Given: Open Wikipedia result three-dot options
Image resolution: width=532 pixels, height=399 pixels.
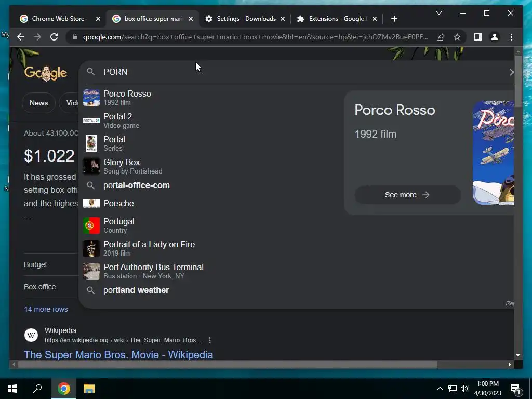Looking at the screenshot, I should [x=210, y=340].
